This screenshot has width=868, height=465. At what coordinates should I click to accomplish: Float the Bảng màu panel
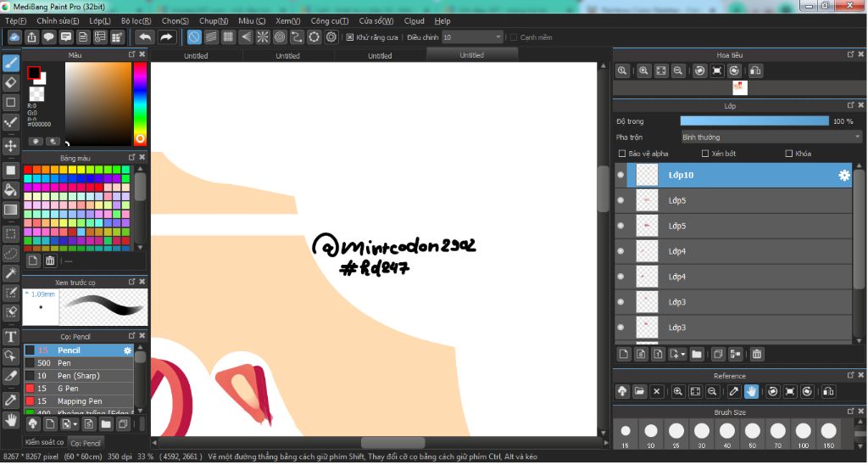(131, 157)
